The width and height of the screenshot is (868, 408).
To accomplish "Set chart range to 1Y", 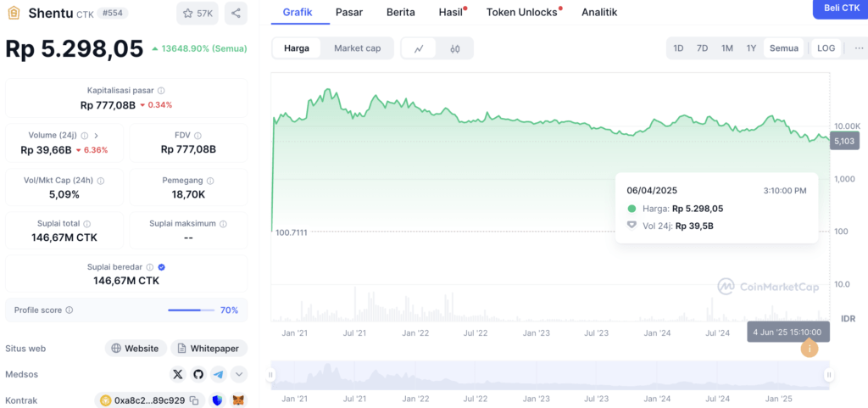I will click(x=751, y=48).
